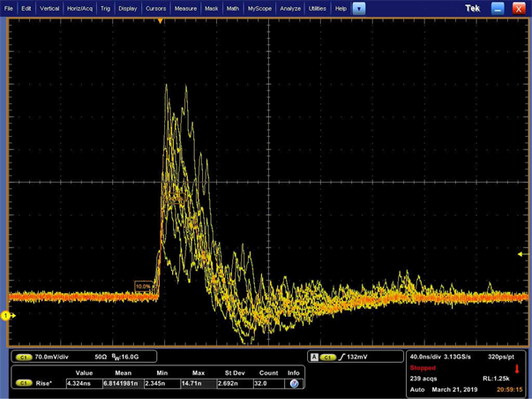This screenshot has width=532, height=399.
Task: Click the trigger level arrow on right edge
Action: (521, 254)
